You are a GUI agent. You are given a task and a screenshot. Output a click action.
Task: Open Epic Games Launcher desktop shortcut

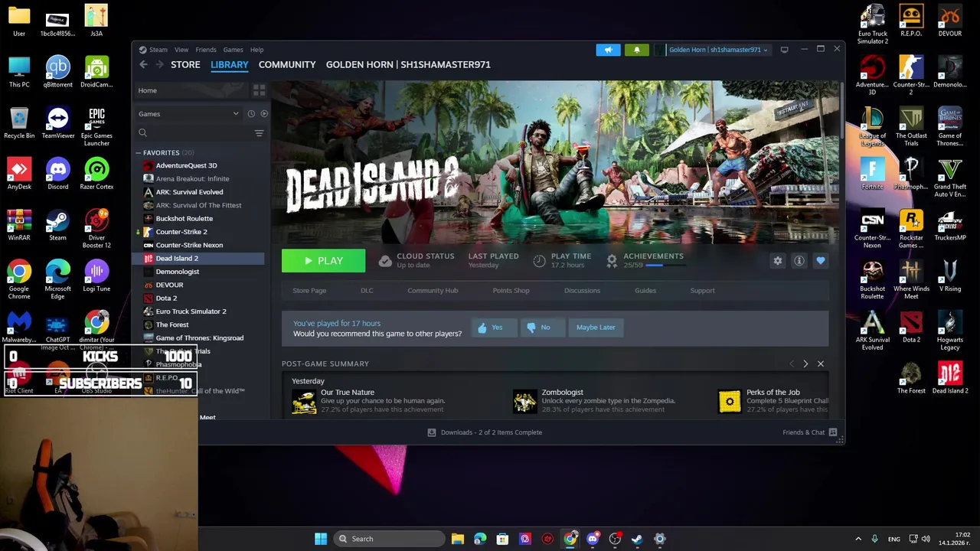point(96,127)
